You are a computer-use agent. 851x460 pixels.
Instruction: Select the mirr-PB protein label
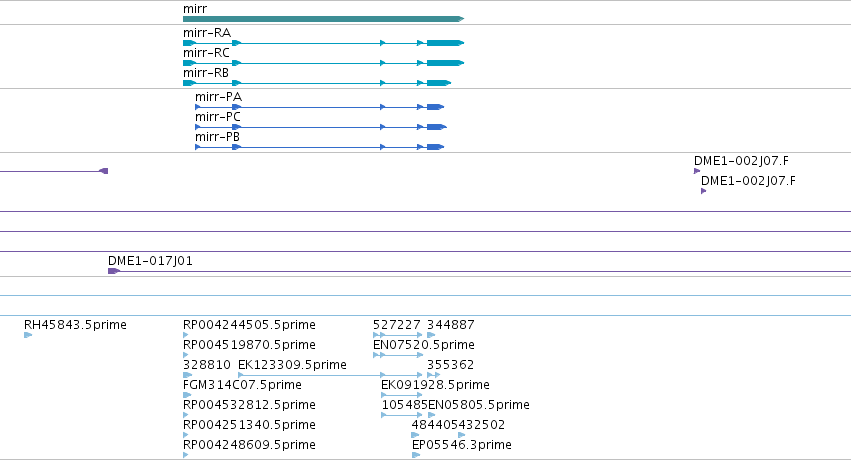(x=217, y=137)
